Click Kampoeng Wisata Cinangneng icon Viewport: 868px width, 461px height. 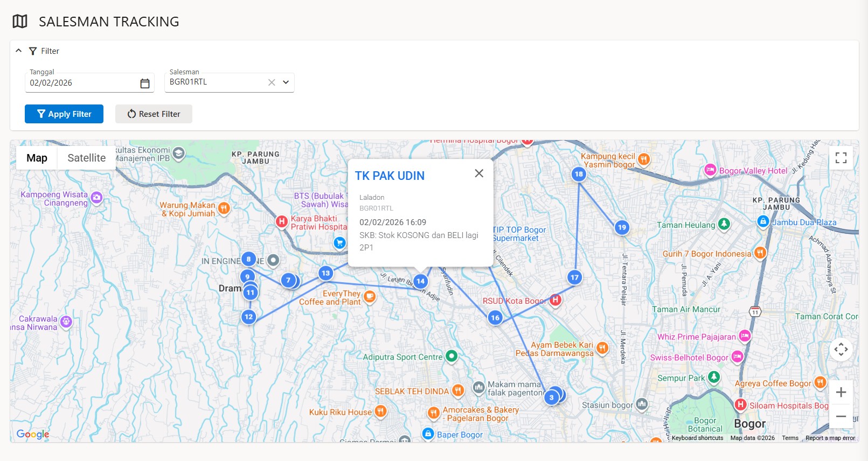click(96, 198)
